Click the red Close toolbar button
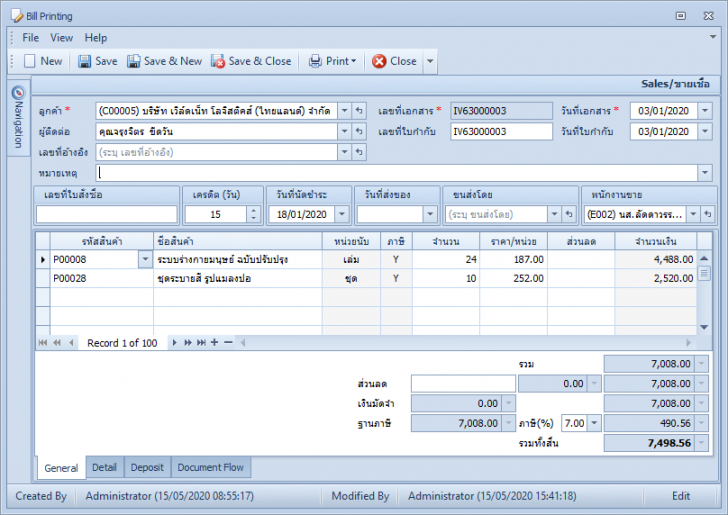Viewport: 728px width, 515px height. pos(394,61)
